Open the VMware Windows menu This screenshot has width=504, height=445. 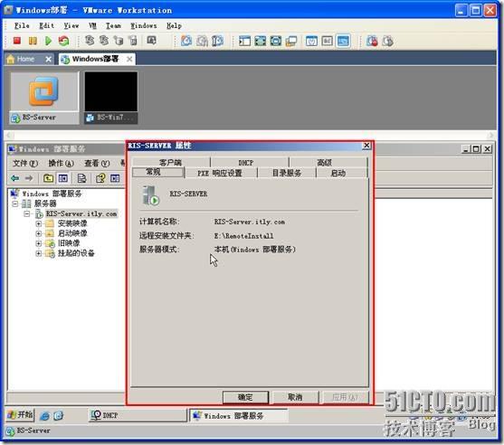tap(144, 25)
